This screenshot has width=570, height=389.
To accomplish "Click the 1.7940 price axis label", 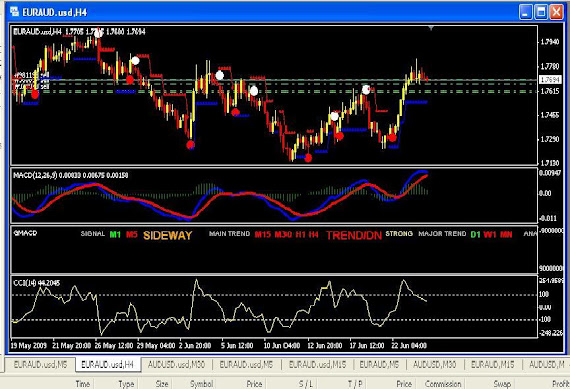I will click(550, 42).
